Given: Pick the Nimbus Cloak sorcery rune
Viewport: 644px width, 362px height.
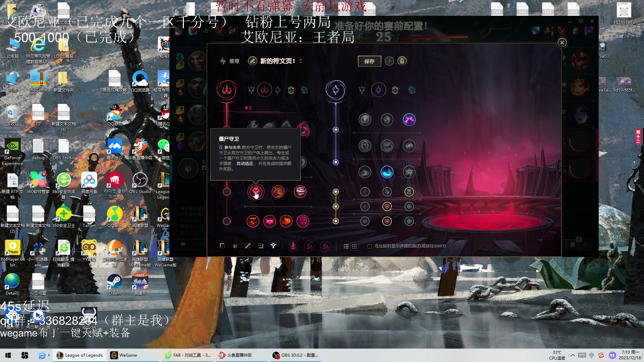Looking at the screenshot, I should point(409,119).
